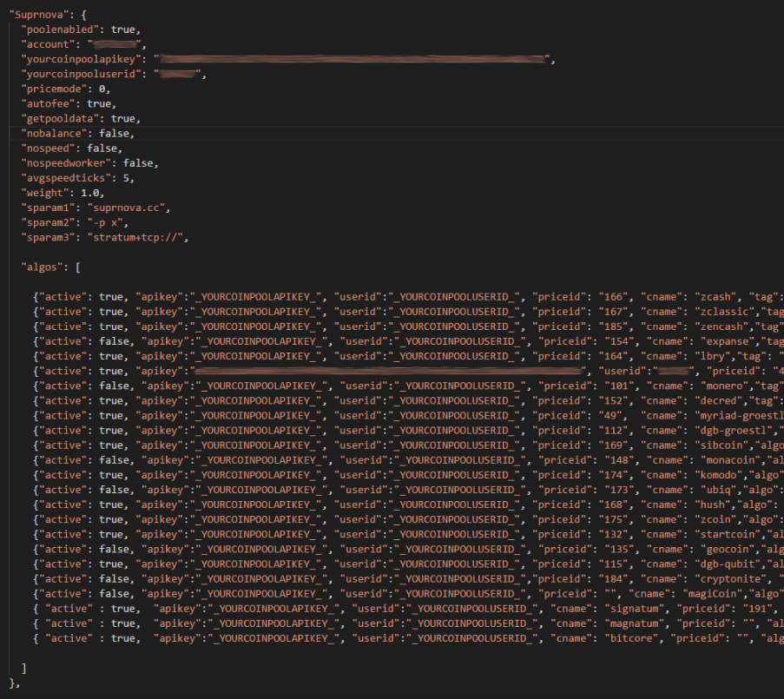Select the priceid value "112"
This screenshot has width=784, height=699.
(x=613, y=431)
